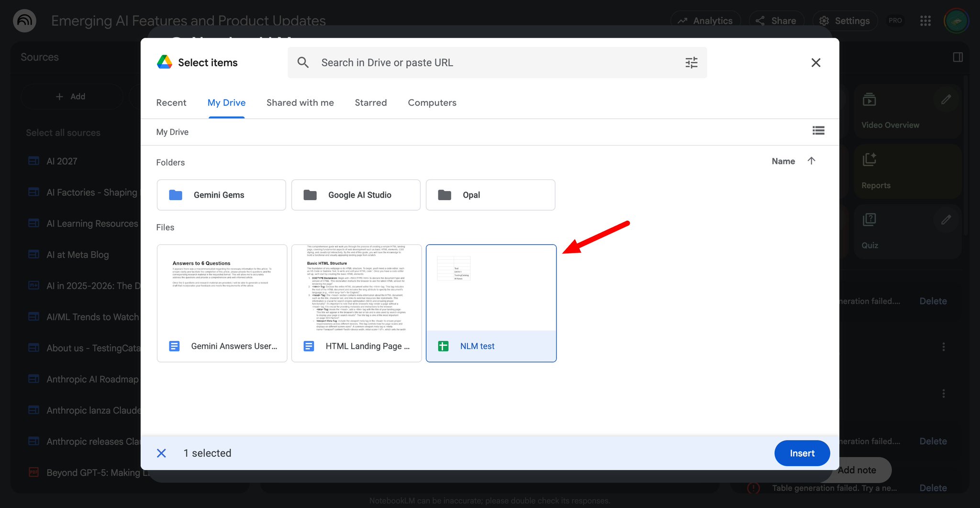
Task: Focus the Search in Drive field
Action: coord(497,63)
